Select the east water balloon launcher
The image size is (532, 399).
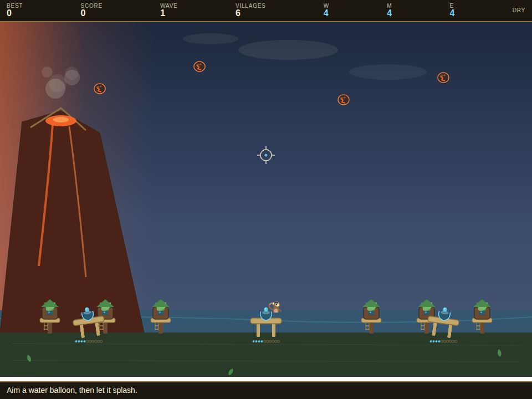click(443, 321)
